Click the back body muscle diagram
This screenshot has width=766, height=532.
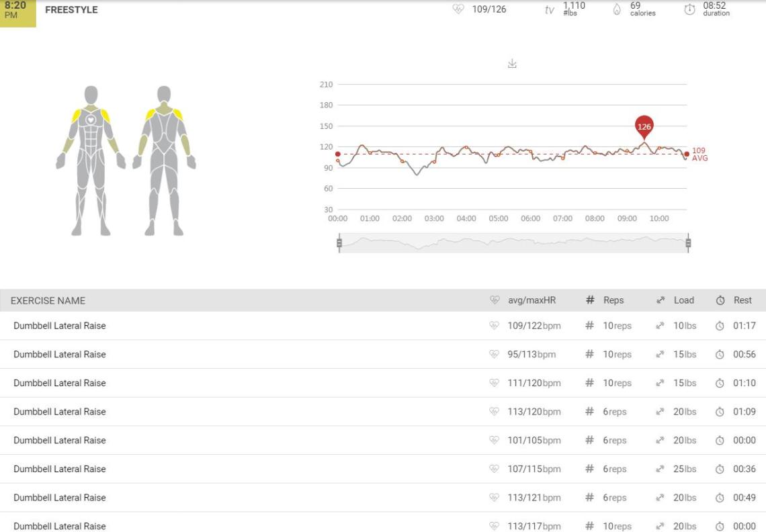[164, 161]
